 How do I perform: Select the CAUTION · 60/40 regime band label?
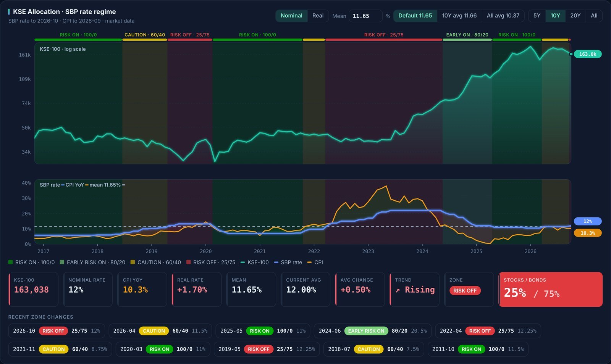(145, 35)
